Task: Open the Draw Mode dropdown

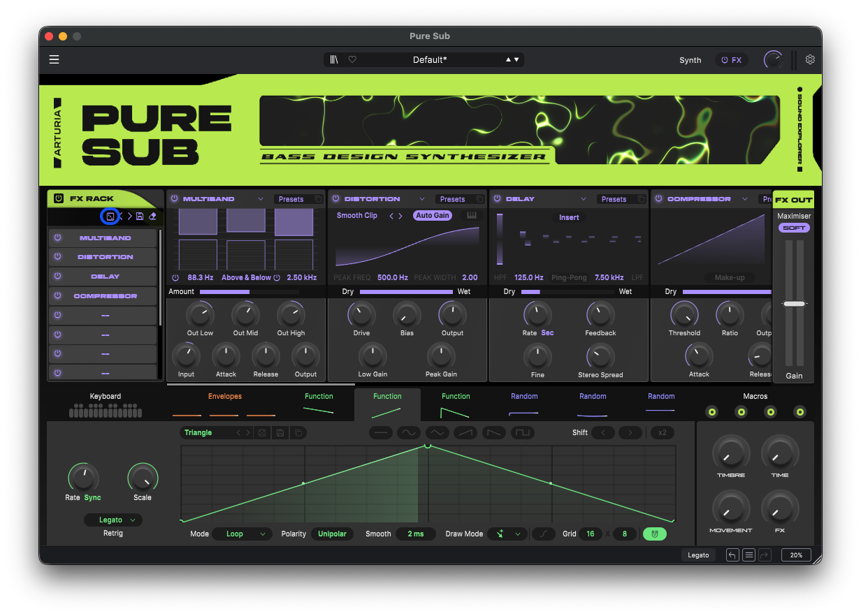Action: tap(507, 534)
